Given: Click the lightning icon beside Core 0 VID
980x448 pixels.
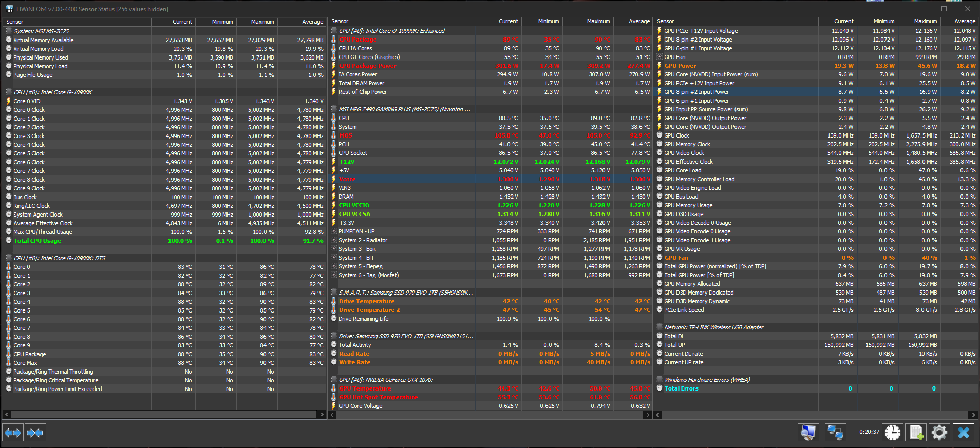Looking at the screenshot, I should 9,101.
